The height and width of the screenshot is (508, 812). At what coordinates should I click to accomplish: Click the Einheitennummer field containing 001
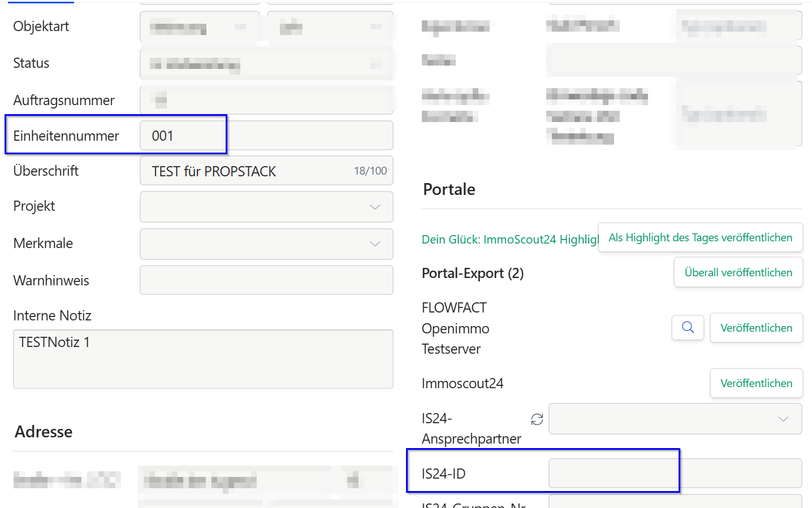pos(266,136)
